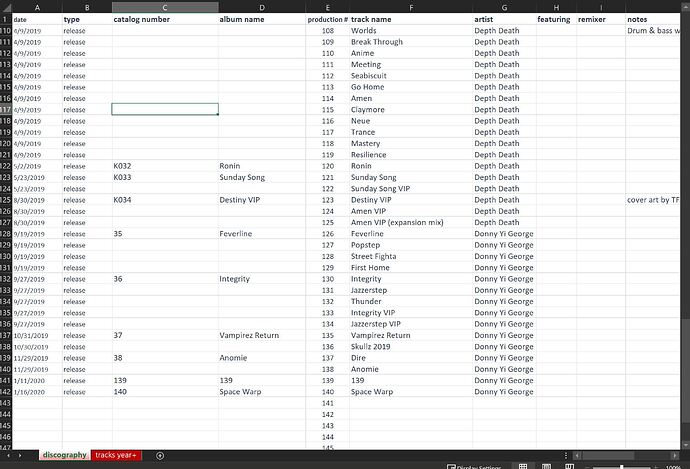
Task: Select the track name cell 'Dire'
Action: point(411,358)
